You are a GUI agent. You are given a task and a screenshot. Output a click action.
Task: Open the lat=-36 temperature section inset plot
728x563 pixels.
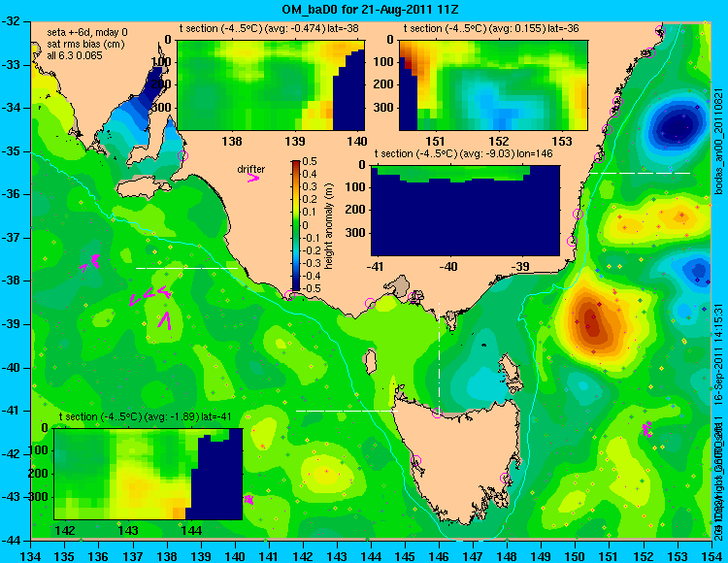coord(493,84)
